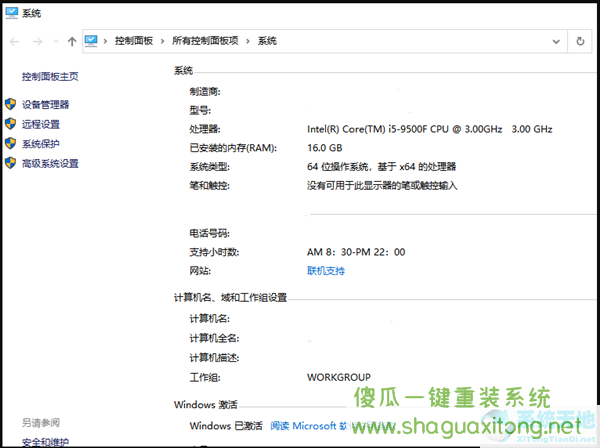Select the WORKGROUP value
Viewport: 600px width, 448px height.
coord(339,378)
